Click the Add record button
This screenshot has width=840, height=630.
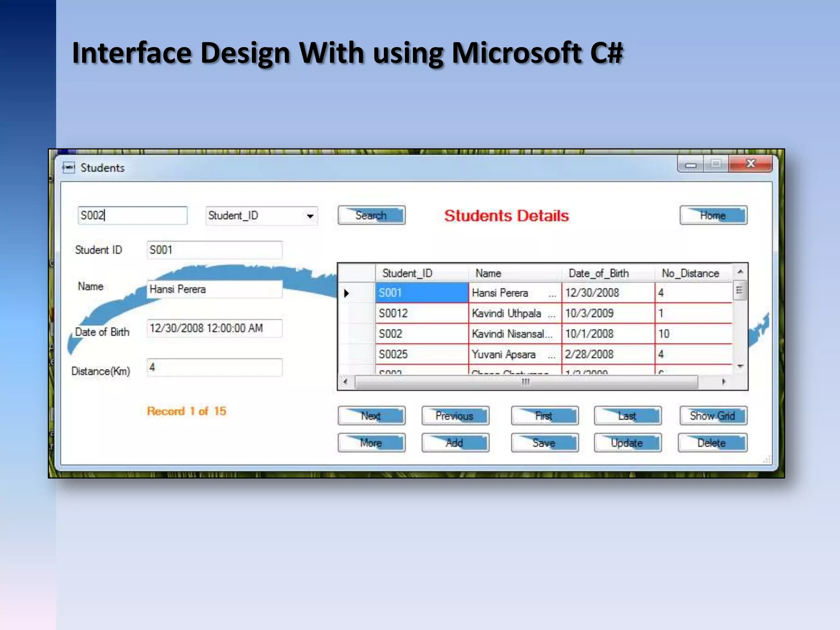coord(455,443)
